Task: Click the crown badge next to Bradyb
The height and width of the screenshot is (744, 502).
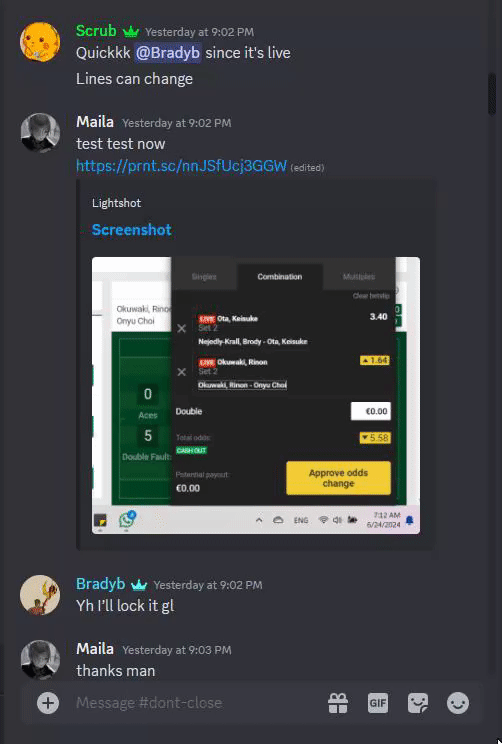Action: pos(139,585)
